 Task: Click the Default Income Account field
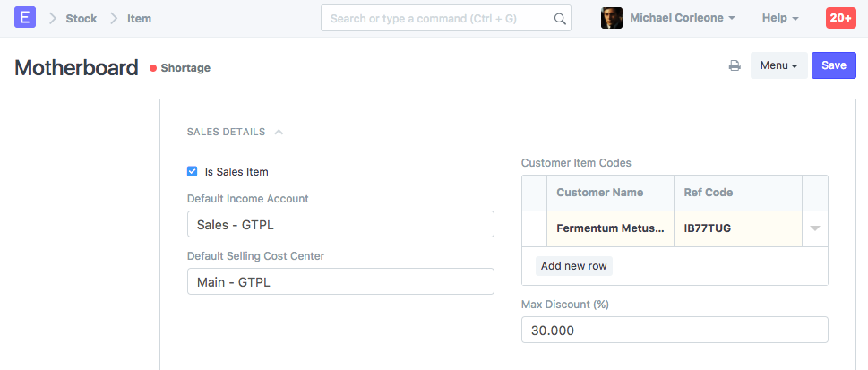(x=340, y=224)
